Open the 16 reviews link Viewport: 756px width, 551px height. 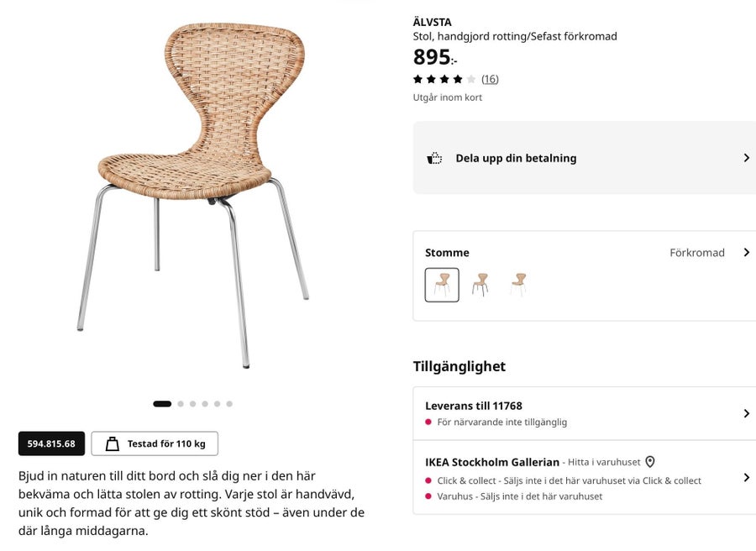coord(490,79)
